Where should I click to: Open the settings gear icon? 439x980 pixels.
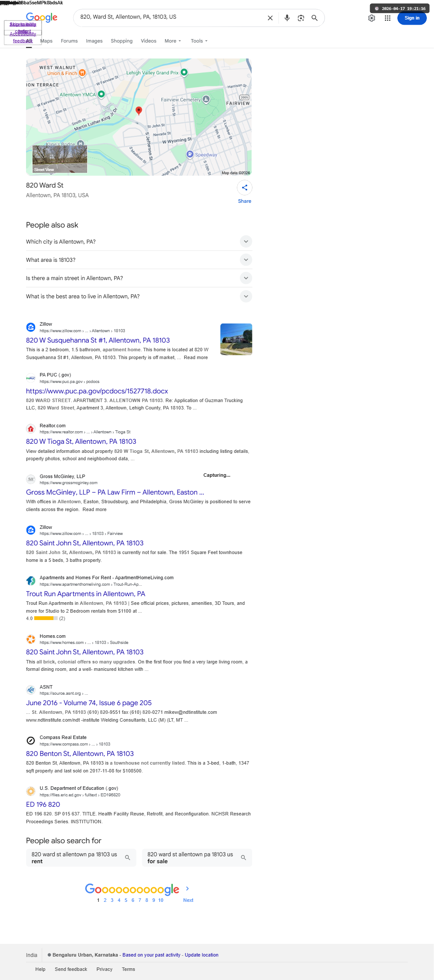(372, 18)
